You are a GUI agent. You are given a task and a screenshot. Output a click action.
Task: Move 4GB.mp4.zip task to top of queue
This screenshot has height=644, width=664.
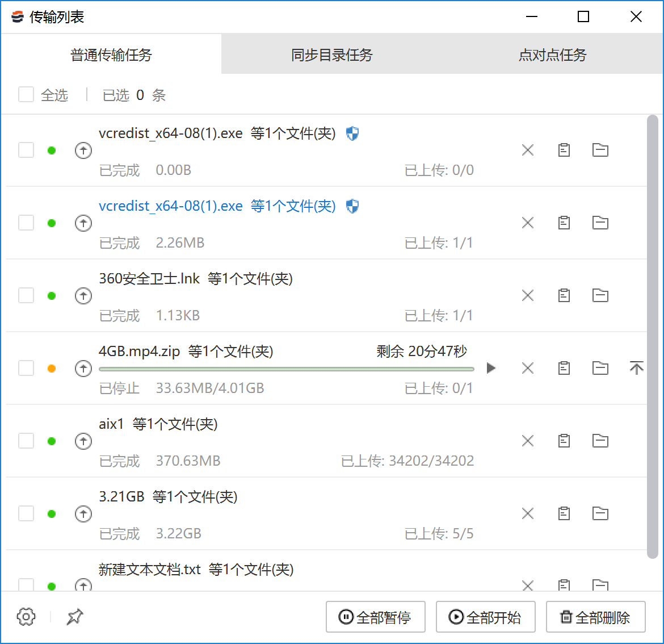click(636, 368)
